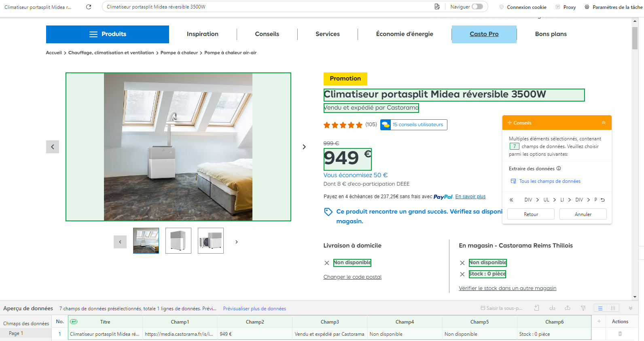Open the Services menu
The image size is (644, 341).
coord(328,34)
